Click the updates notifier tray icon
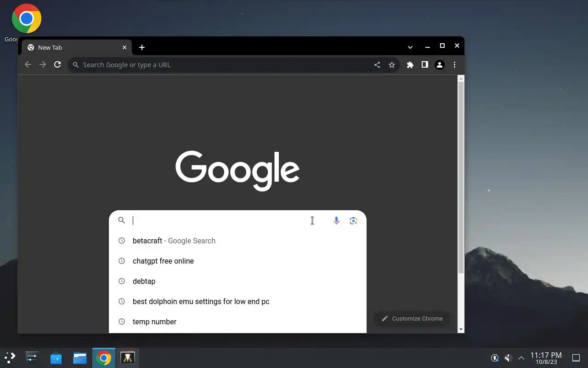This screenshot has width=588, height=368. click(x=495, y=357)
